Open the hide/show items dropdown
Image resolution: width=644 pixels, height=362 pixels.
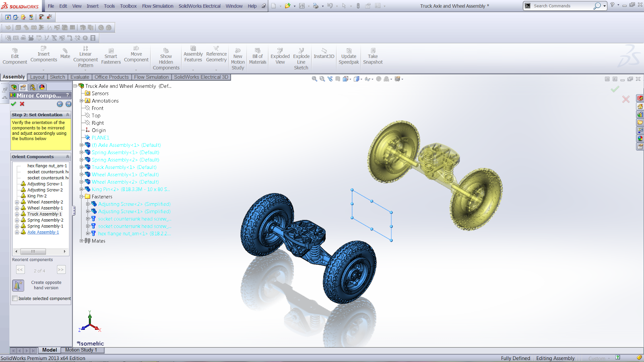click(x=372, y=79)
